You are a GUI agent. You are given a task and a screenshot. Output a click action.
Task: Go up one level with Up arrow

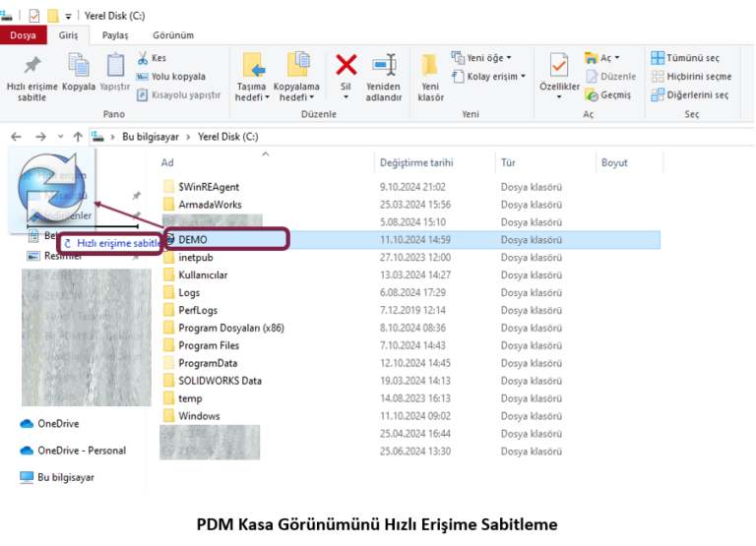[78, 137]
